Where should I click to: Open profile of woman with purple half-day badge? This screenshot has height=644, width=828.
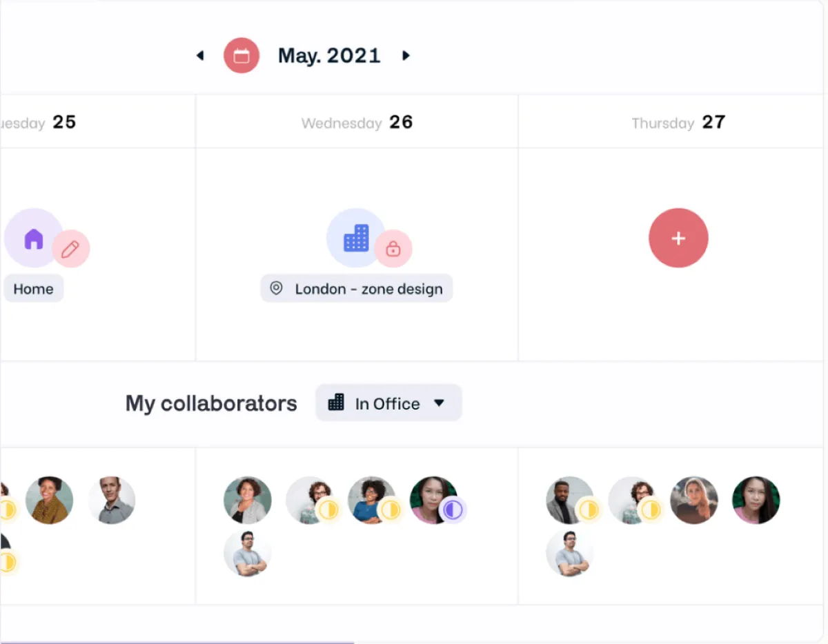[x=433, y=500]
